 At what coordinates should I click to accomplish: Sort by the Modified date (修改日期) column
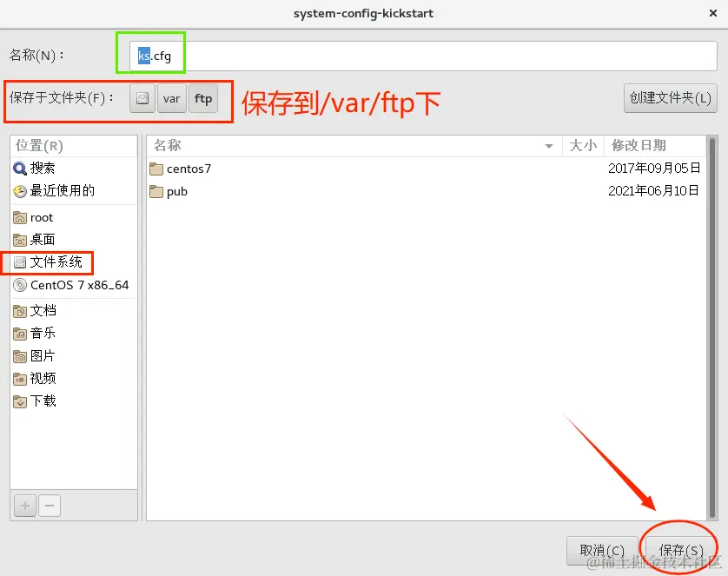[655, 146]
